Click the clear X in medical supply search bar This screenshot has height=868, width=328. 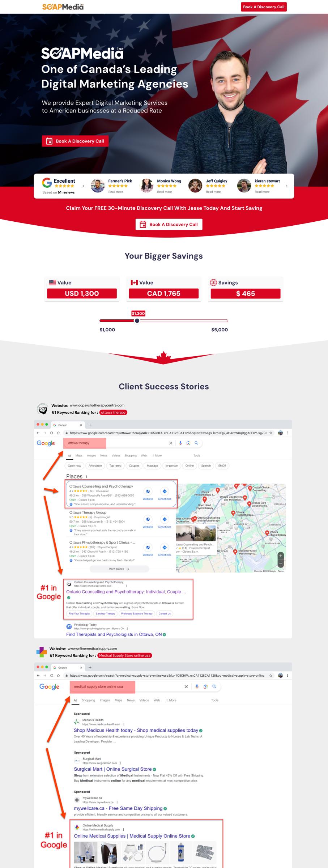coord(186,686)
